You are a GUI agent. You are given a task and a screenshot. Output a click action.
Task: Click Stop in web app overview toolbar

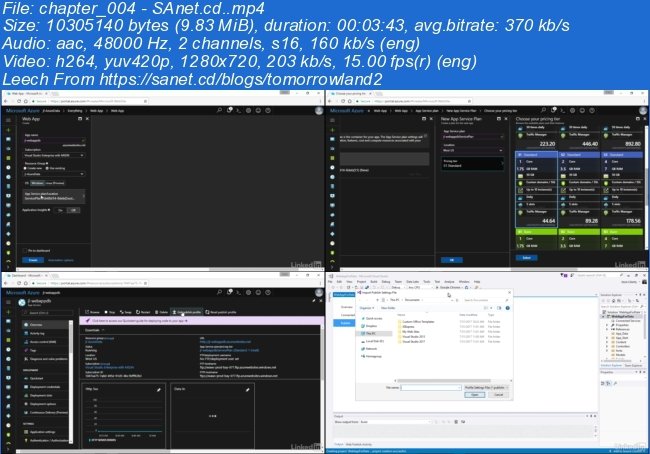(109, 312)
